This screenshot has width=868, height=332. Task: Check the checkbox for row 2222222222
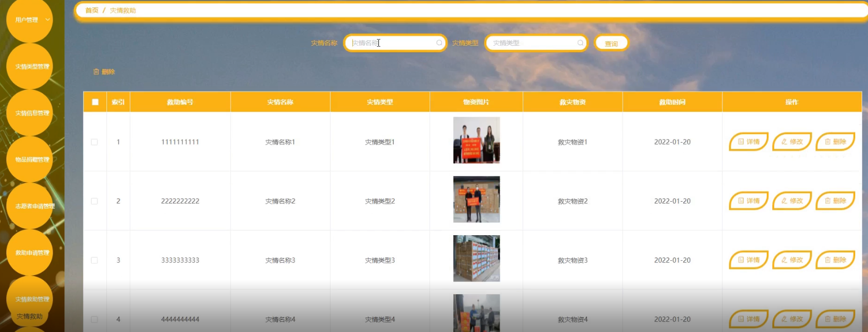point(94,201)
